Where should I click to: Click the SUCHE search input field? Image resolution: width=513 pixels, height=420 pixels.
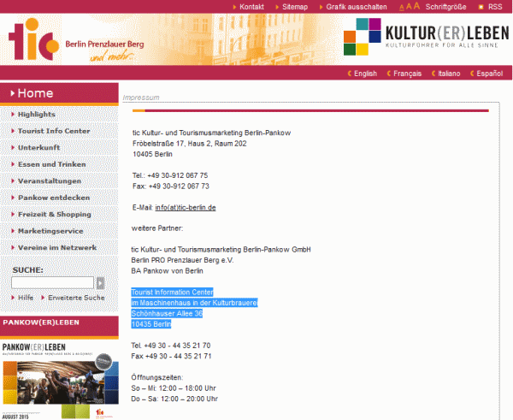(52, 283)
